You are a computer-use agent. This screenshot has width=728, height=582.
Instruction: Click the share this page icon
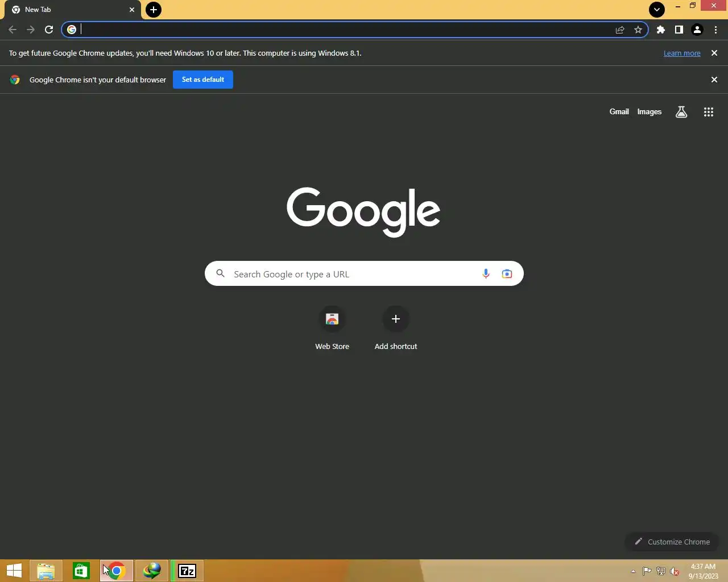click(x=620, y=30)
